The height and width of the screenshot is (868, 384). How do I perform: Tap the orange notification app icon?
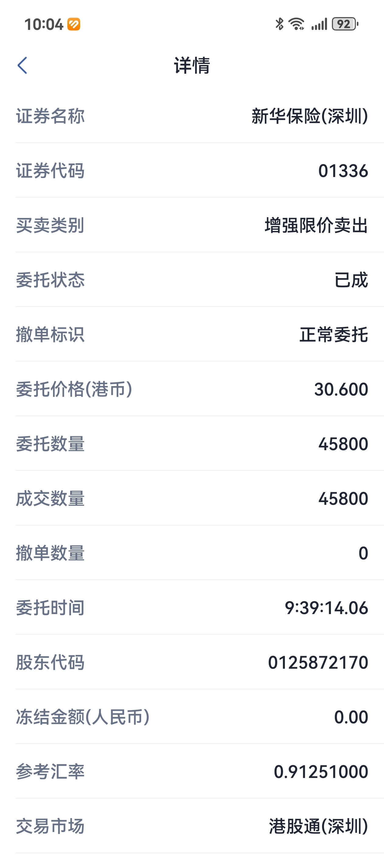[74, 24]
